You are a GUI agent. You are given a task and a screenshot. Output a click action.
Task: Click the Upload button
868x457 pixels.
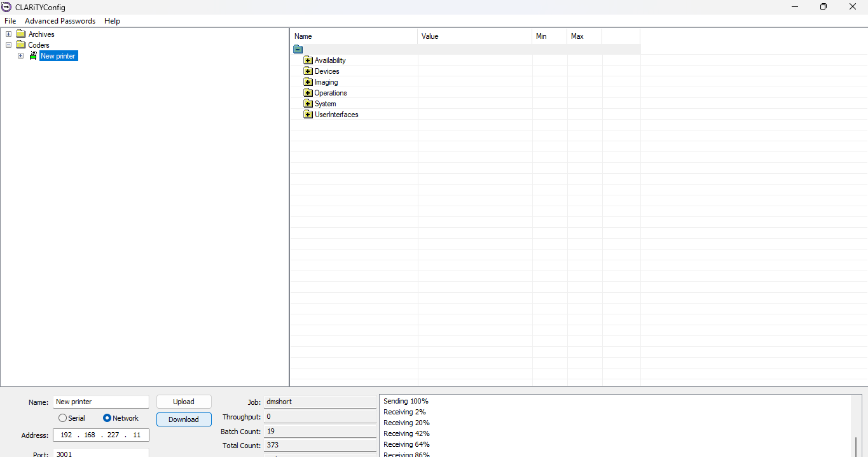pos(184,402)
